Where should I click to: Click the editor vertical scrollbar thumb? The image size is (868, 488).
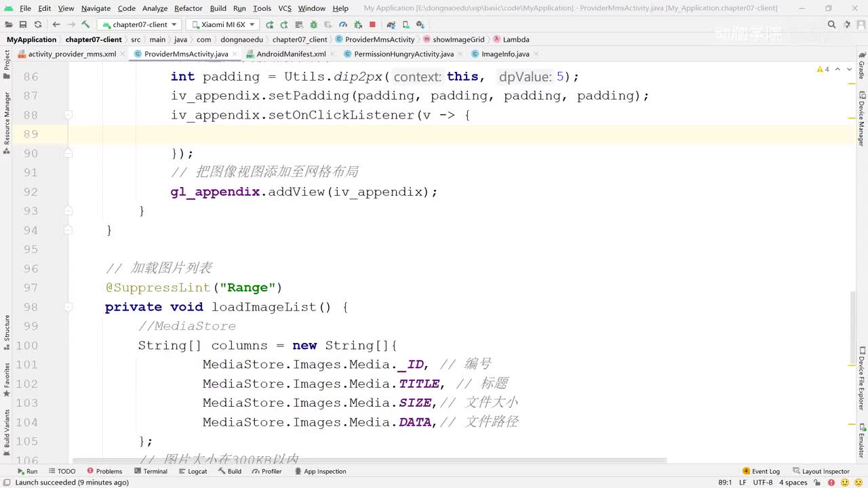tap(853, 327)
